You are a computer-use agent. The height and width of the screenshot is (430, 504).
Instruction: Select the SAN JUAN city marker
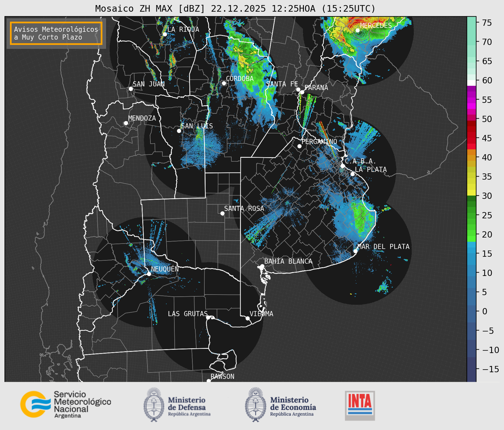(131, 89)
